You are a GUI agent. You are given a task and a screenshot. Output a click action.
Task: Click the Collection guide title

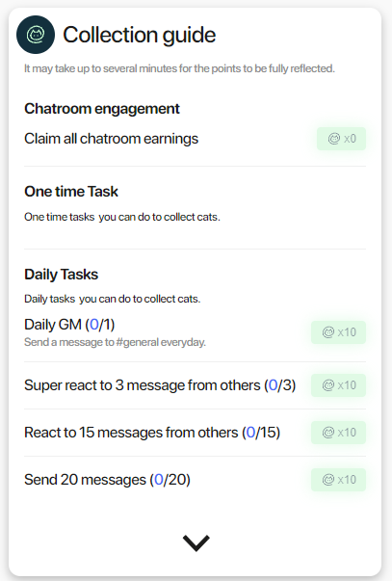[x=140, y=36]
